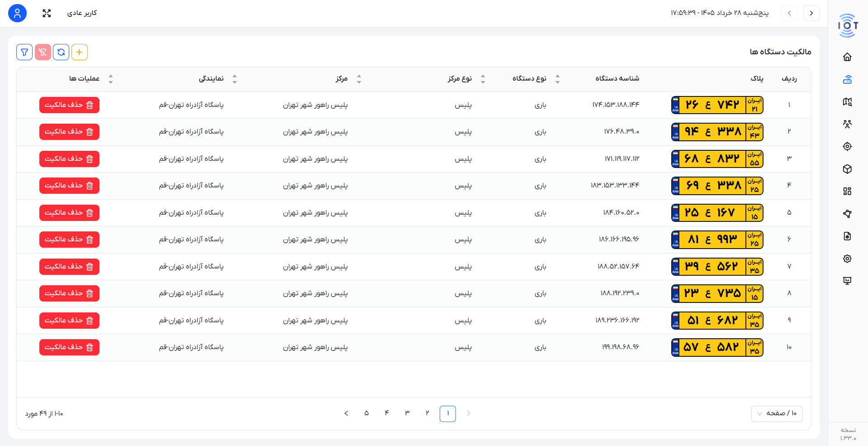
Task: Click the refresh table button
Action: point(61,52)
